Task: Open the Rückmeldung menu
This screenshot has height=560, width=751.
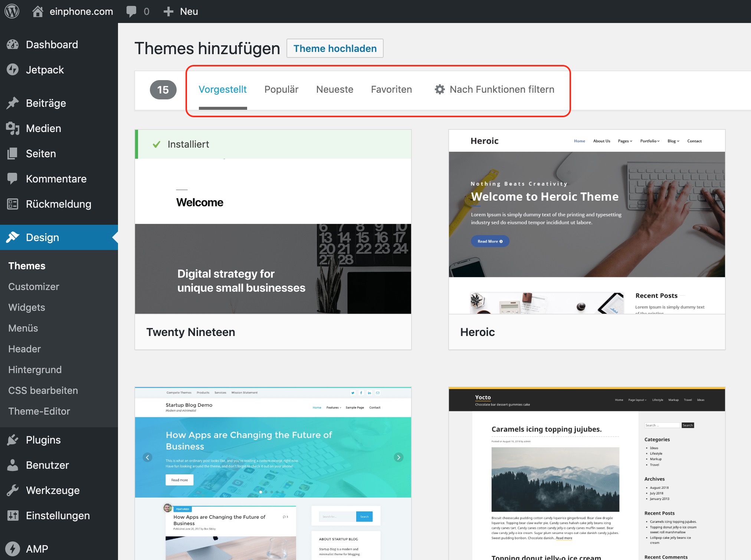Action: tap(59, 204)
